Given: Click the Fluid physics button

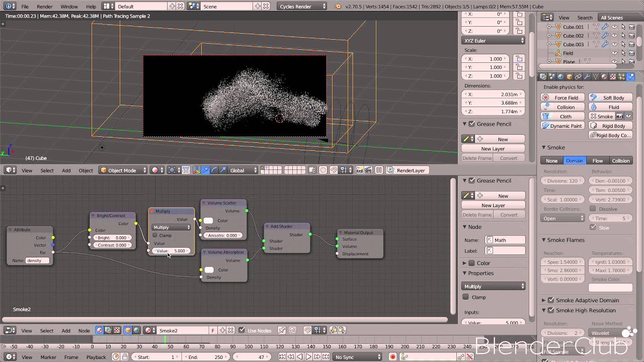Looking at the screenshot, I should tap(611, 107).
